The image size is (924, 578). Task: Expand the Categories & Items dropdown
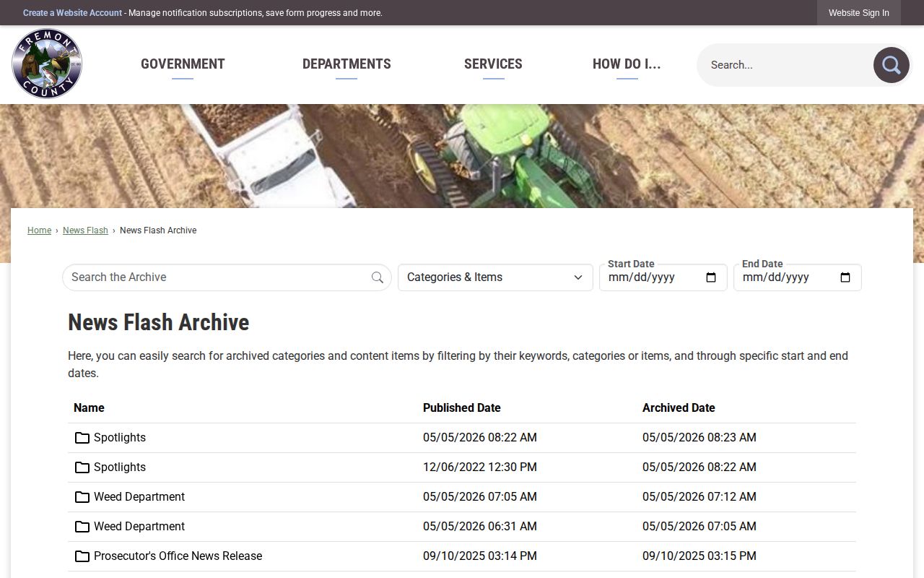(495, 277)
